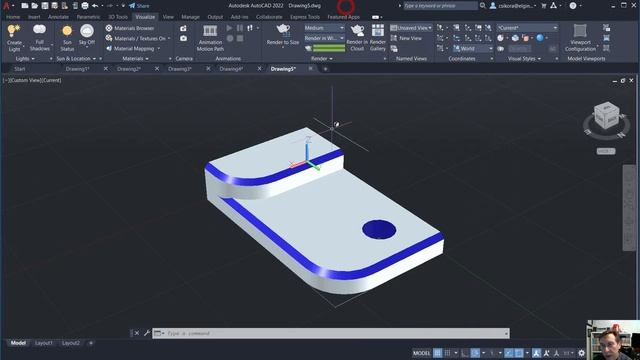Click the Share button
The image size is (640, 360).
139,6
